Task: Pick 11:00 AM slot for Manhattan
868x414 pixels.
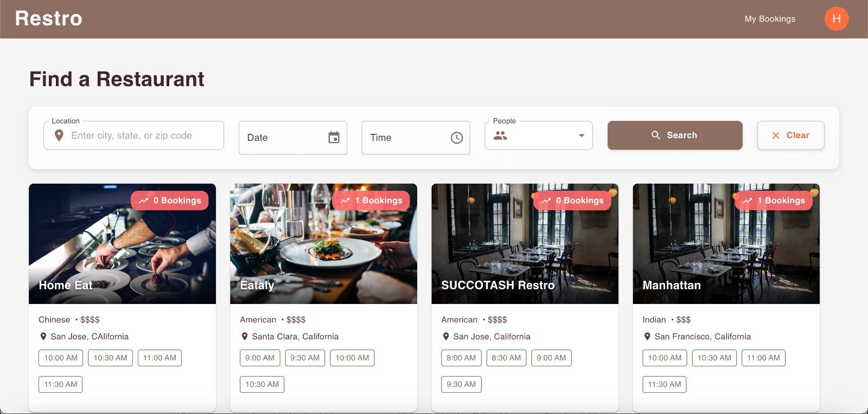Action: [763, 358]
